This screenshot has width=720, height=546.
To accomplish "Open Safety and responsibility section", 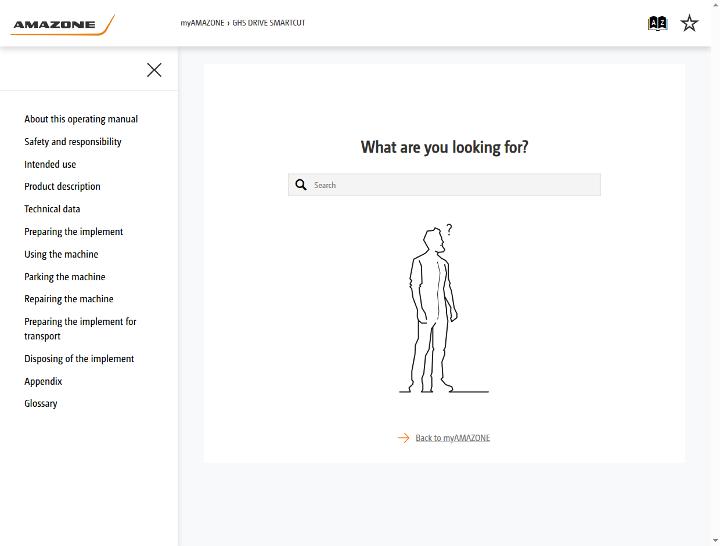I will (73, 141).
